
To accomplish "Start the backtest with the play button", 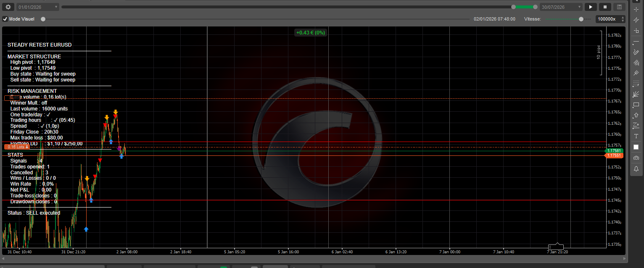I will 591,7.
